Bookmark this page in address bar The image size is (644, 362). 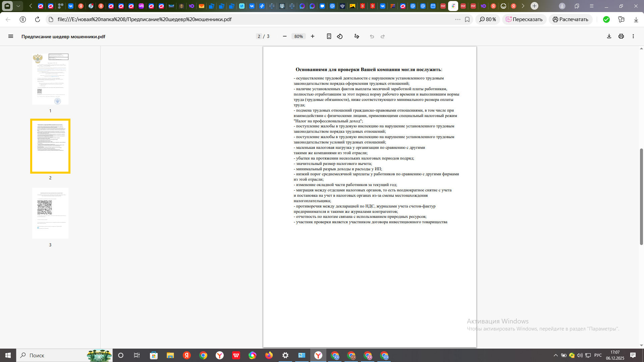467,19
